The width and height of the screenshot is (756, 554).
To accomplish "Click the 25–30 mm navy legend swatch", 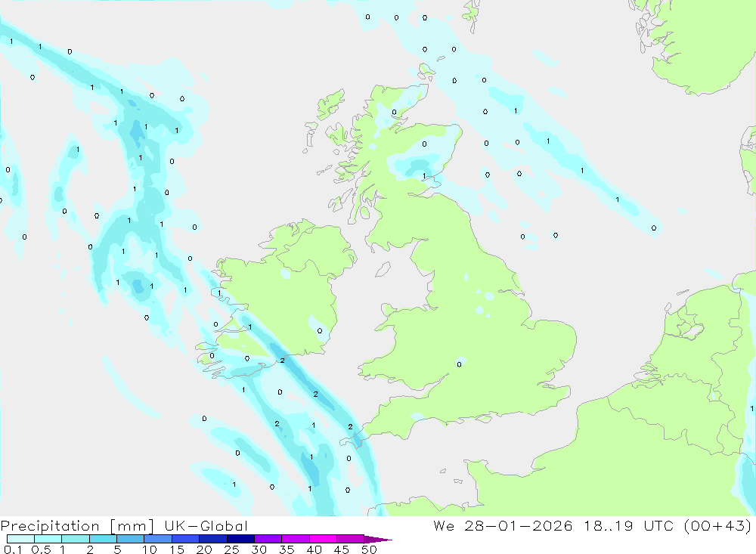I will tap(240, 539).
